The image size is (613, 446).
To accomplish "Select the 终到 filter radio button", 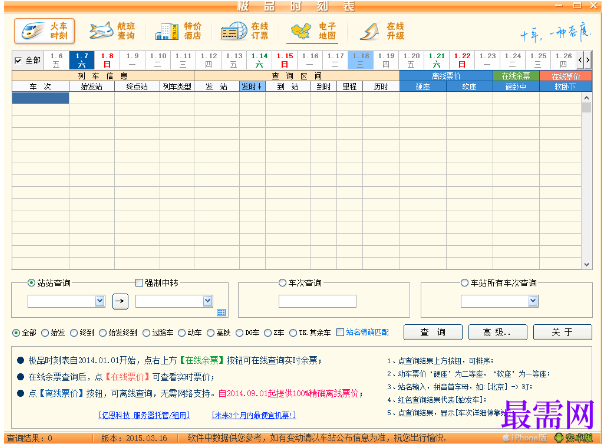I will click(x=74, y=333).
